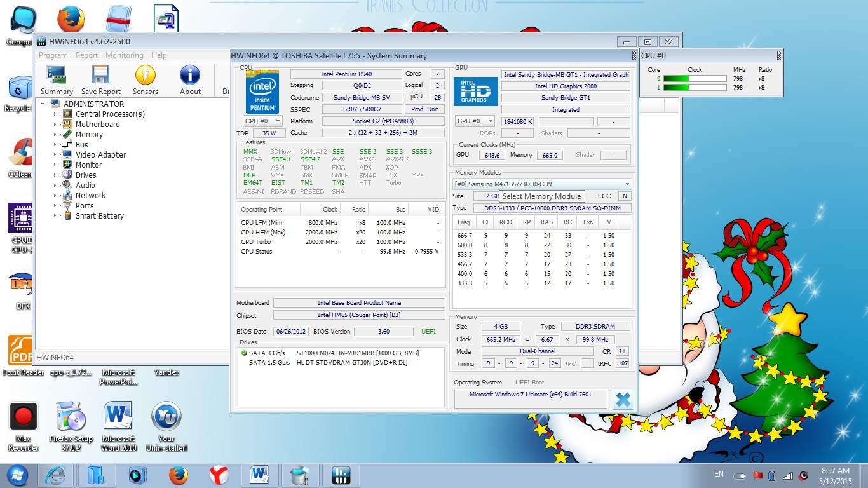This screenshot has height=488, width=868.
Task: Click the Audio speaker icon in tree
Action: click(68, 185)
